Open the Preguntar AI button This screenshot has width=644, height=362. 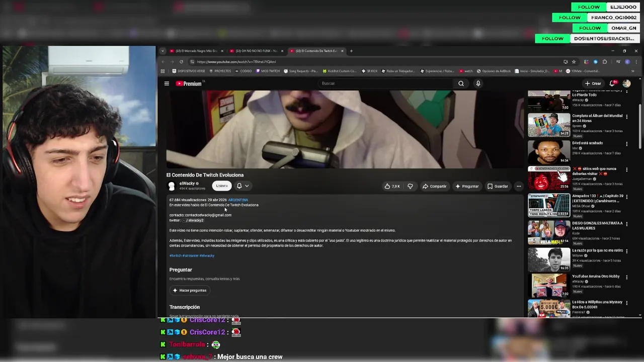(467, 186)
